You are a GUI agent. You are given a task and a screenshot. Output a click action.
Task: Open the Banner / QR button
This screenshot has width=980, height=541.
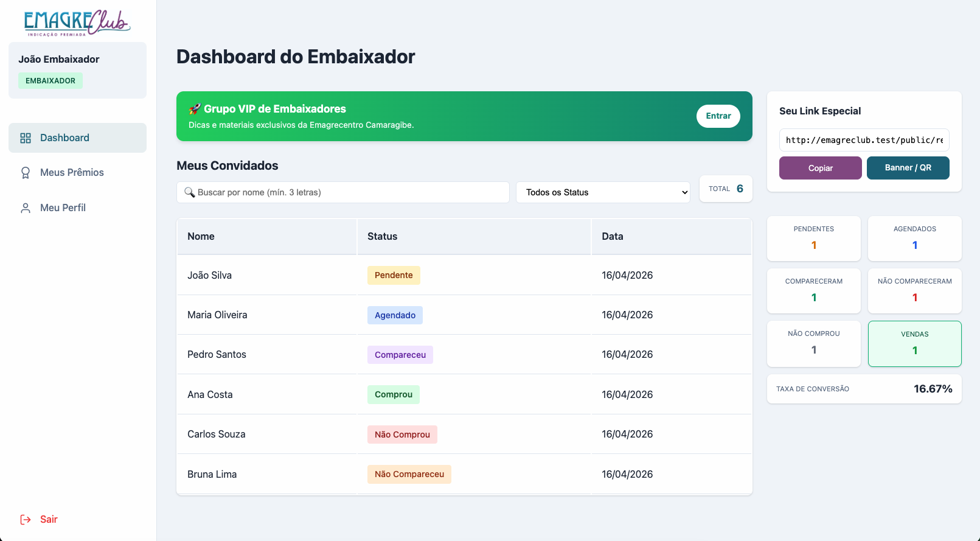908,168
